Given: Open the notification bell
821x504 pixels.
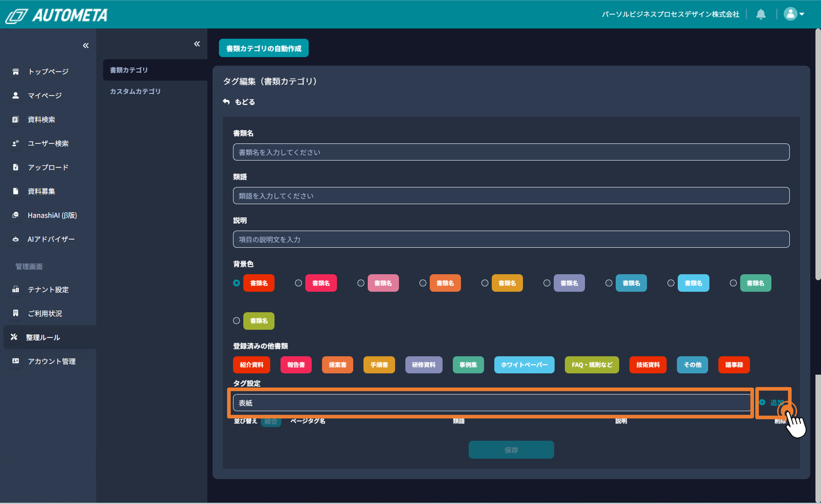Looking at the screenshot, I should (761, 14).
